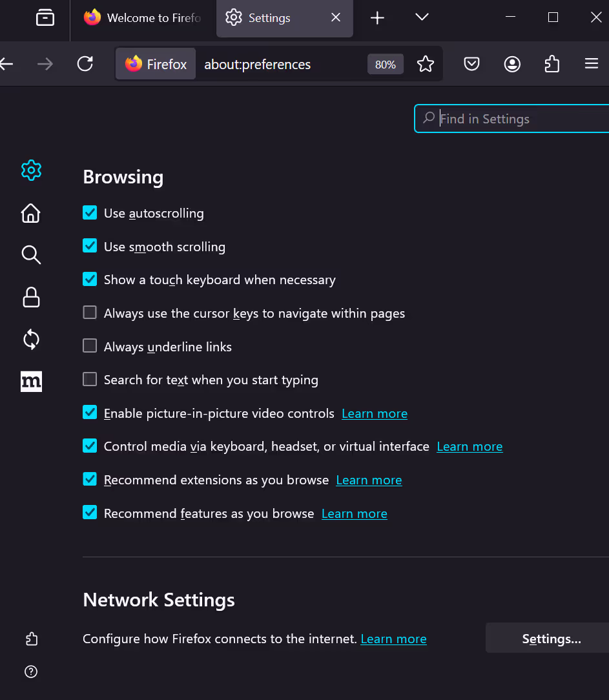Open Learn more for Recommend features

click(355, 514)
